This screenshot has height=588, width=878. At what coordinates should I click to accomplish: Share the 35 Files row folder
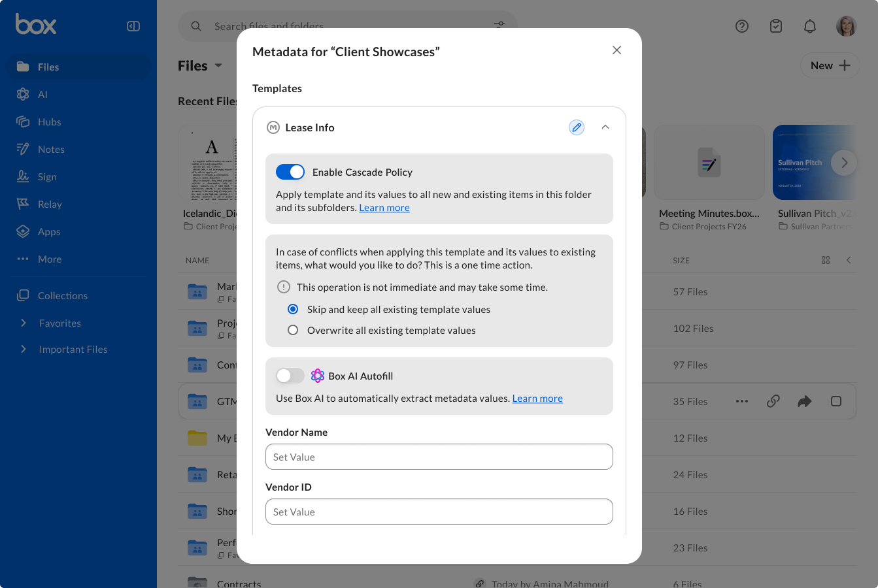tap(805, 401)
